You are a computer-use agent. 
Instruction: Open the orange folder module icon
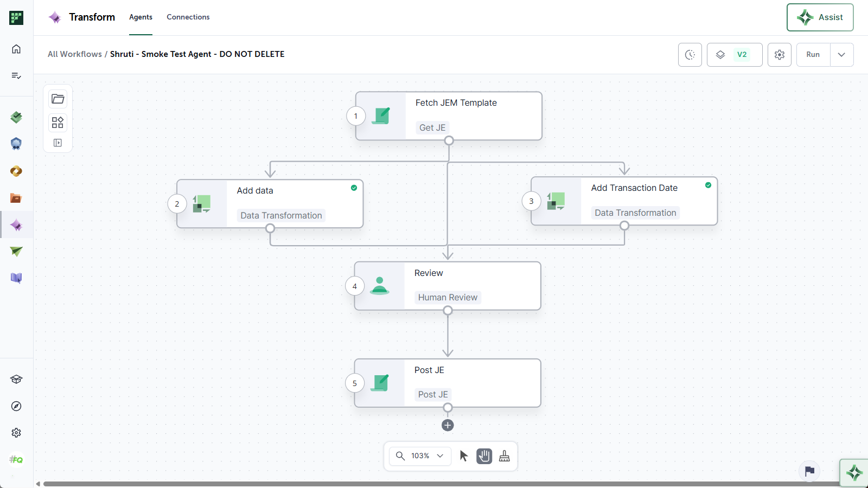click(x=16, y=198)
